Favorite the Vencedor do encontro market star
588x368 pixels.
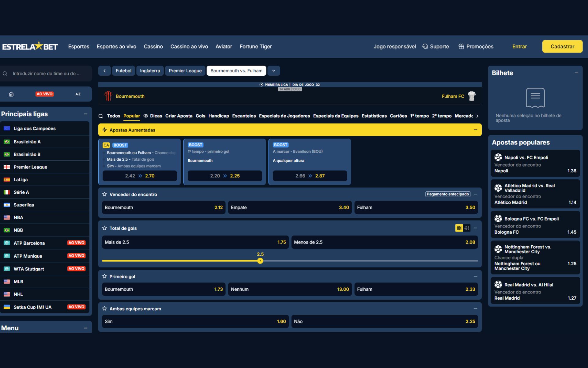(104, 194)
